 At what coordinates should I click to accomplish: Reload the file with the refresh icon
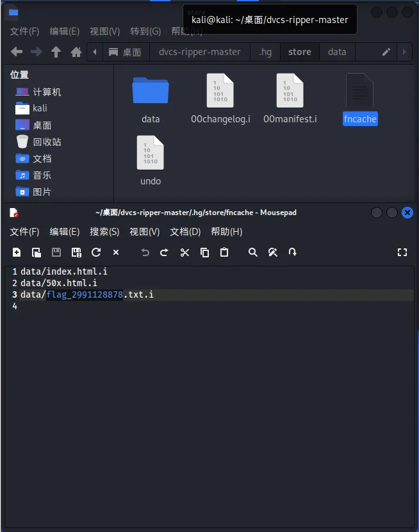[x=96, y=252]
